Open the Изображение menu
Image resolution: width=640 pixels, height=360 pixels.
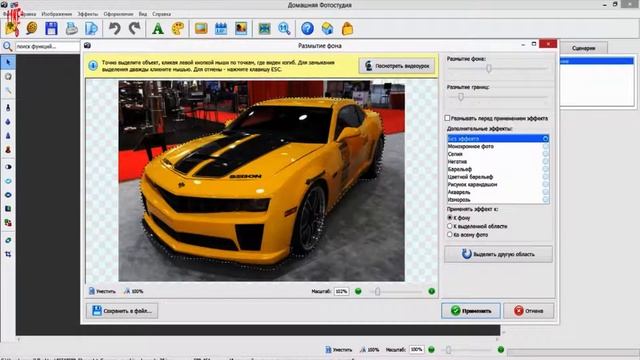[57, 14]
